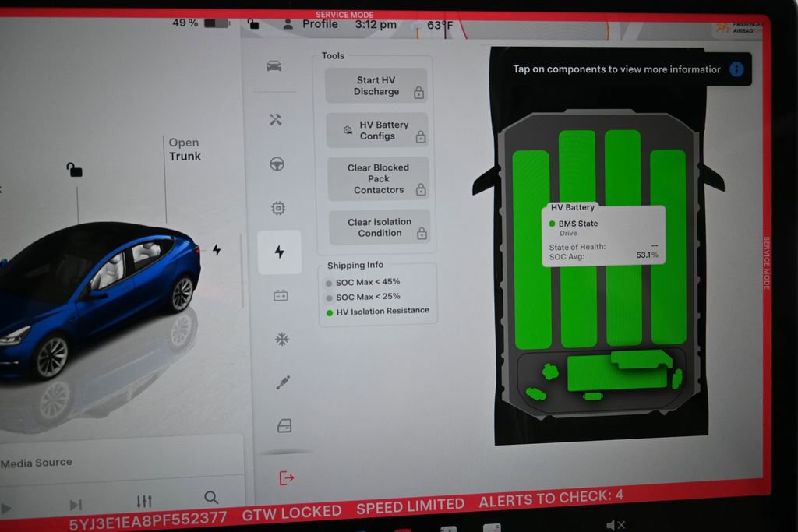Exit service mode with red exit icon
This screenshot has width=798, height=532.
pos(287,477)
